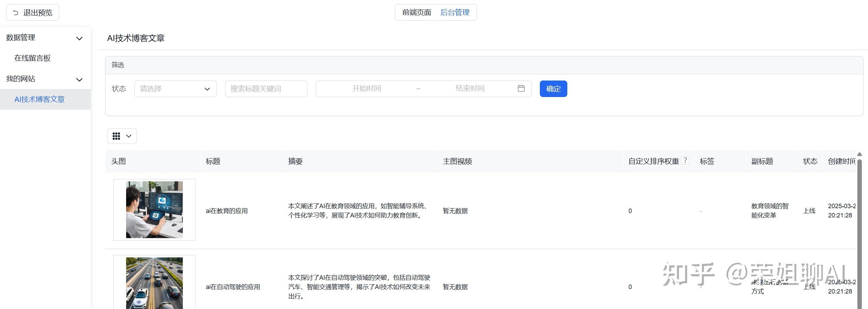Image resolution: width=868 pixels, height=309 pixels.
Task: Set the 结束时间 date field
Action: click(470, 88)
